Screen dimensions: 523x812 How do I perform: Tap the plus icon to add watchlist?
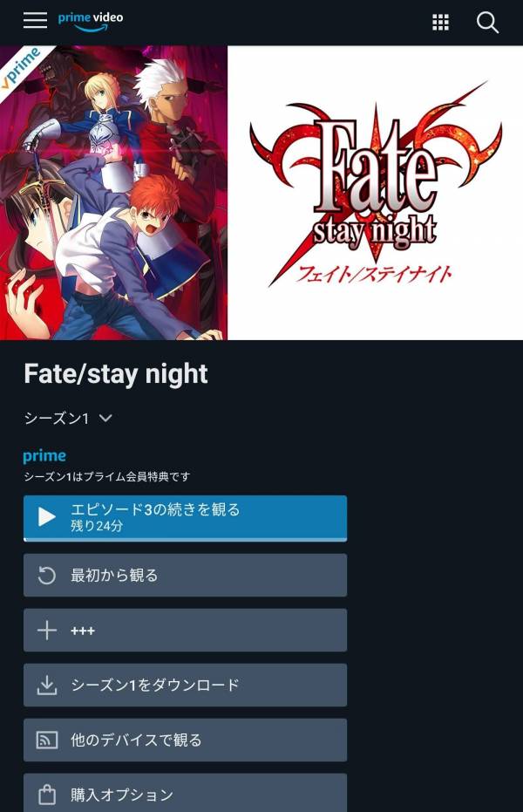pyautogui.click(x=46, y=631)
